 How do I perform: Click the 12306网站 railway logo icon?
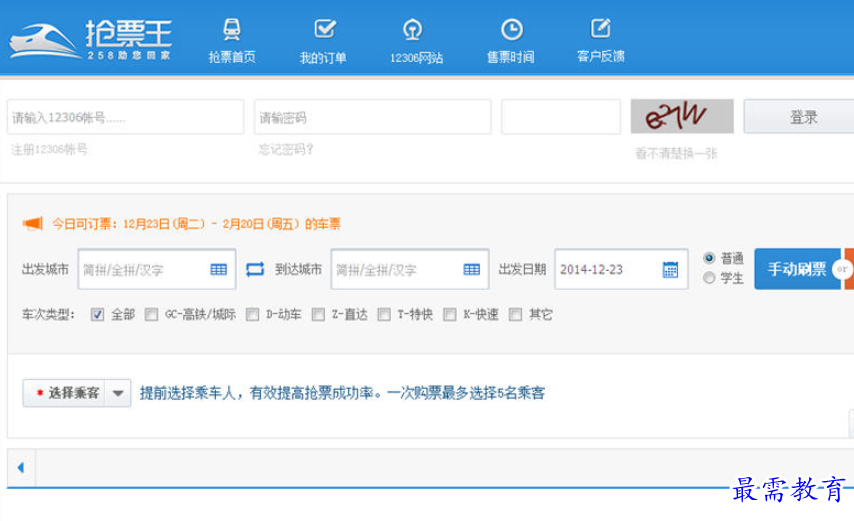pyautogui.click(x=412, y=29)
